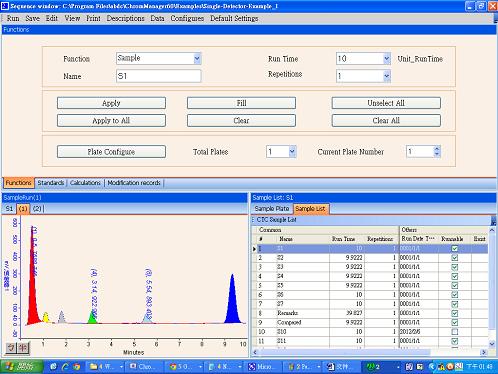498x374 pixels.
Task: Click the Clear button
Action: click(x=241, y=120)
